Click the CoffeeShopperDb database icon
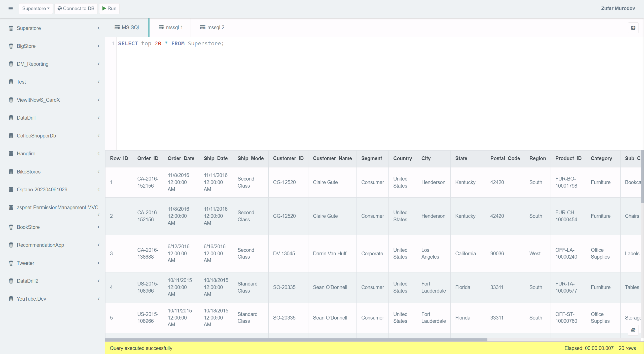This screenshot has width=644, height=354. tap(11, 136)
